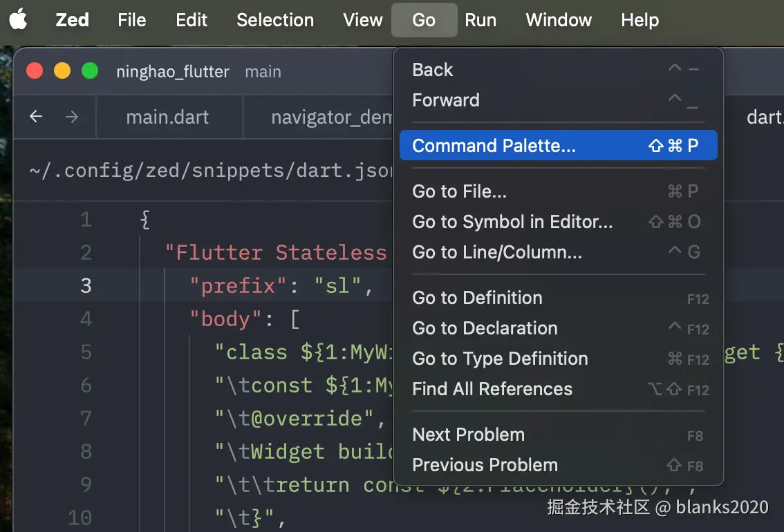Viewport: 784px width, 532px height.
Task: Click the back navigation arrow icon
Action: click(x=37, y=117)
